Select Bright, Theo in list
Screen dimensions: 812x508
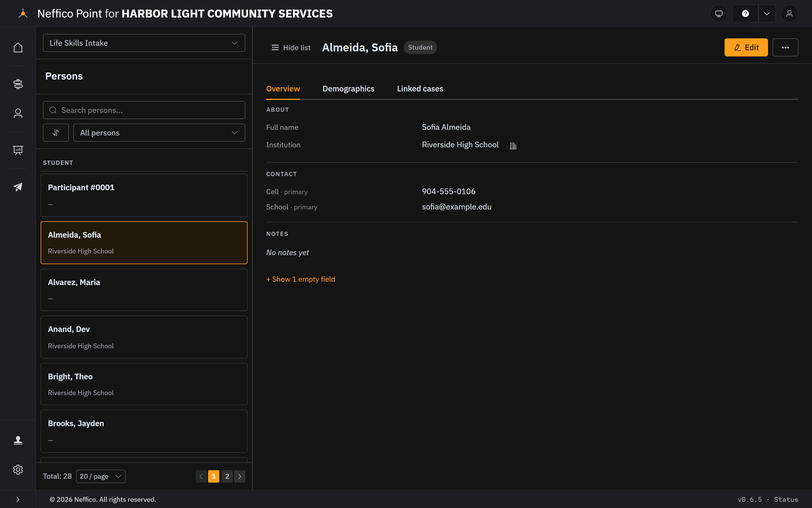point(144,384)
